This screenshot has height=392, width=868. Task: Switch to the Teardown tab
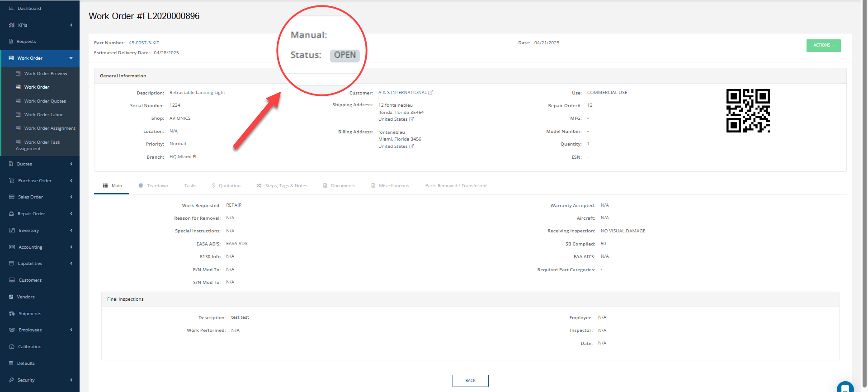click(x=153, y=186)
